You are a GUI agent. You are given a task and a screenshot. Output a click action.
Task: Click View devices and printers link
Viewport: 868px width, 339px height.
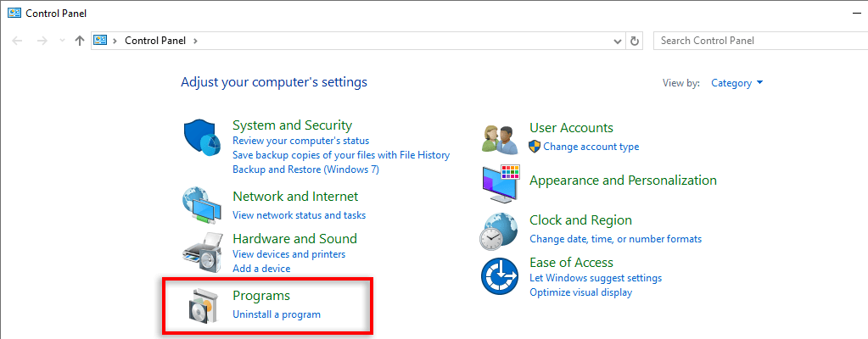point(288,254)
